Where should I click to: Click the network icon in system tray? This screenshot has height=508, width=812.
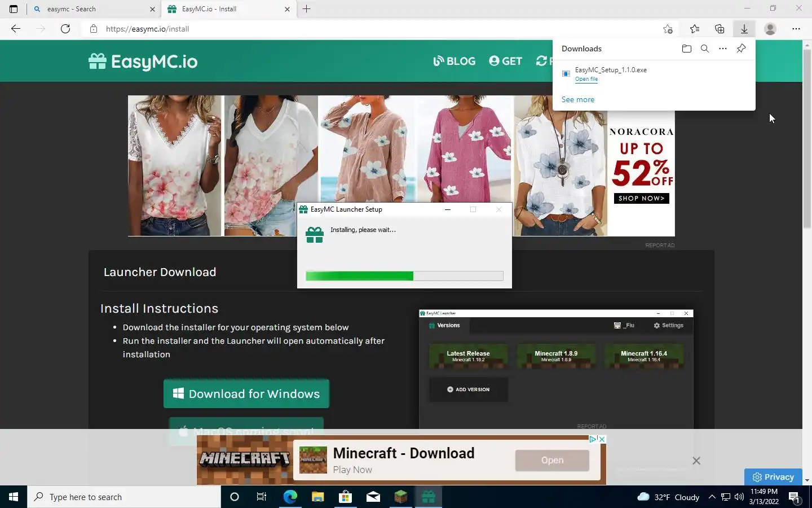click(726, 497)
